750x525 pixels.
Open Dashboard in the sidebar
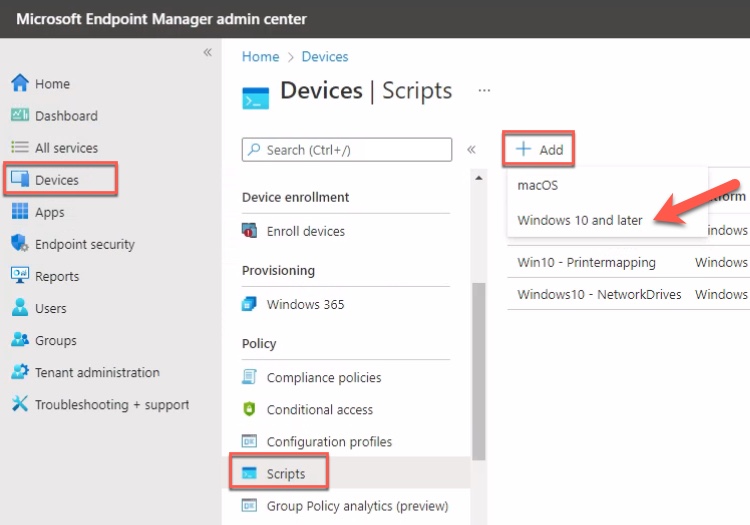click(66, 116)
